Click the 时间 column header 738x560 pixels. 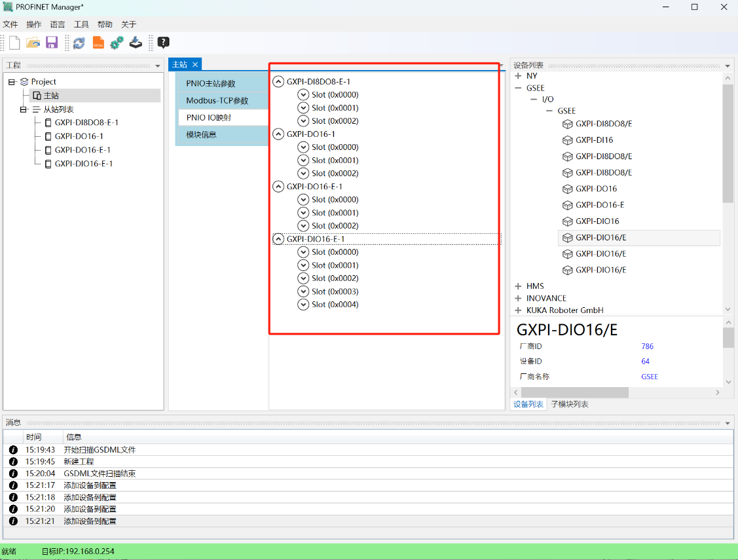coord(33,437)
